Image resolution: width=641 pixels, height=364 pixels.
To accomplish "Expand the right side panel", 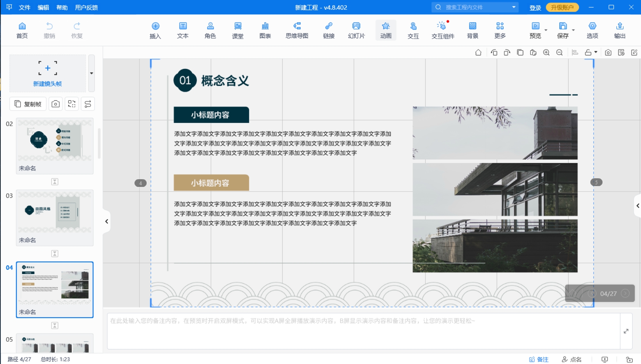I will [638, 206].
